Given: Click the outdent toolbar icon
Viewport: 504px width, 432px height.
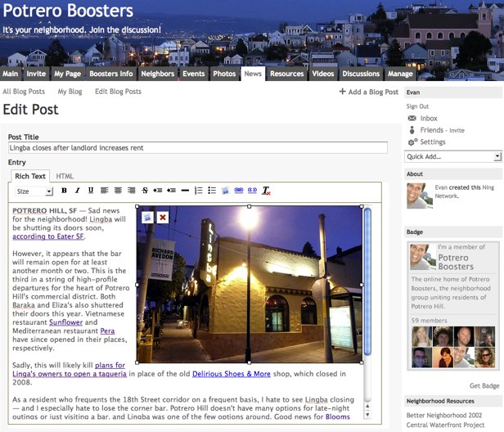Looking at the screenshot, I should [x=171, y=191].
